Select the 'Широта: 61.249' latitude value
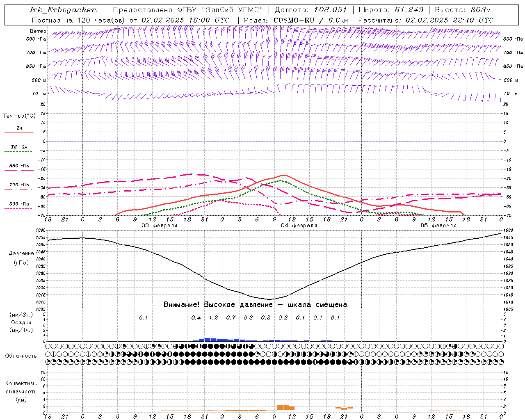The height and width of the screenshot is (420, 525). tap(391, 10)
